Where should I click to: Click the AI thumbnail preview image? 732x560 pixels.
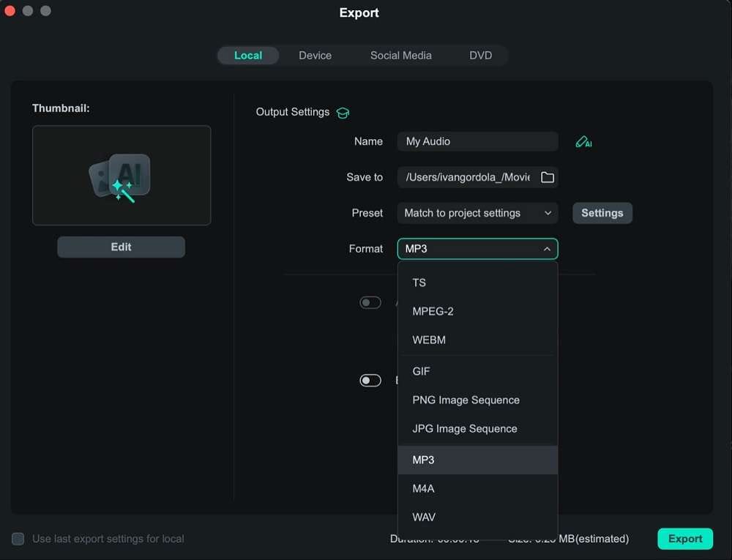pyautogui.click(x=122, y=176)
